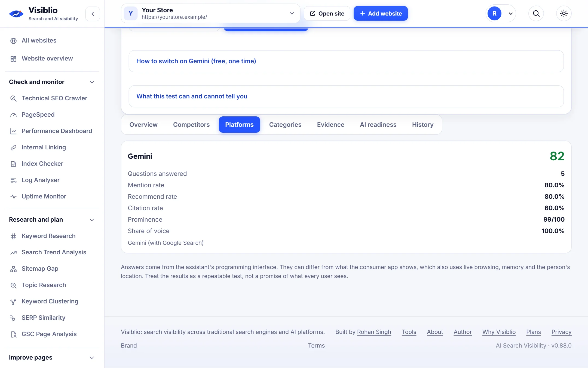
Task: Click the Search Trend Analysis arrow icon
Action: point(13,252)
